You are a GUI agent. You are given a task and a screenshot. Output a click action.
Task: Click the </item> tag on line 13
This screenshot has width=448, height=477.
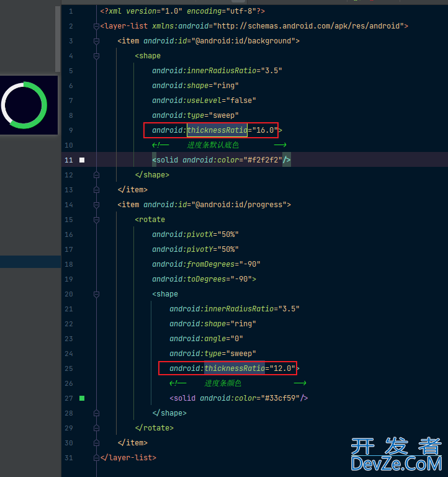(x=133, y=190)
